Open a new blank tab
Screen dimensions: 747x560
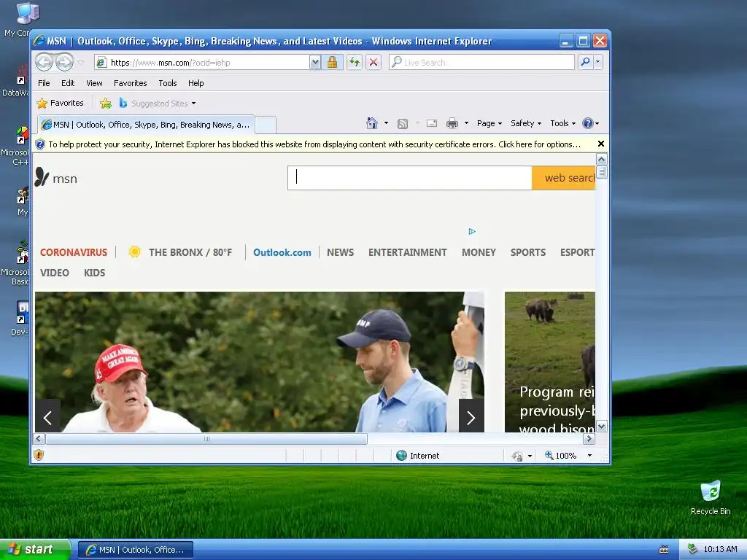(266, 125)
